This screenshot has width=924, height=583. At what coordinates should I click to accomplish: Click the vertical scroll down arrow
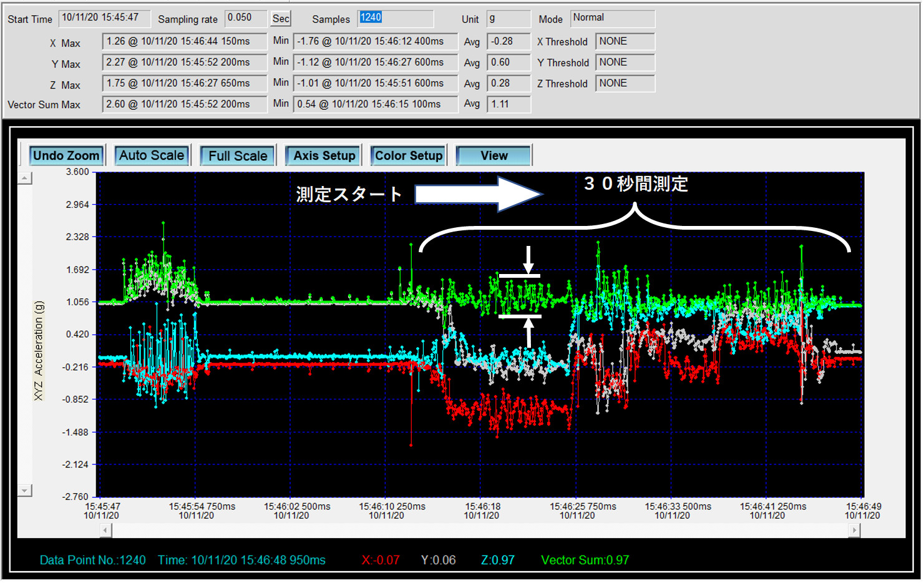coord(24,491)
